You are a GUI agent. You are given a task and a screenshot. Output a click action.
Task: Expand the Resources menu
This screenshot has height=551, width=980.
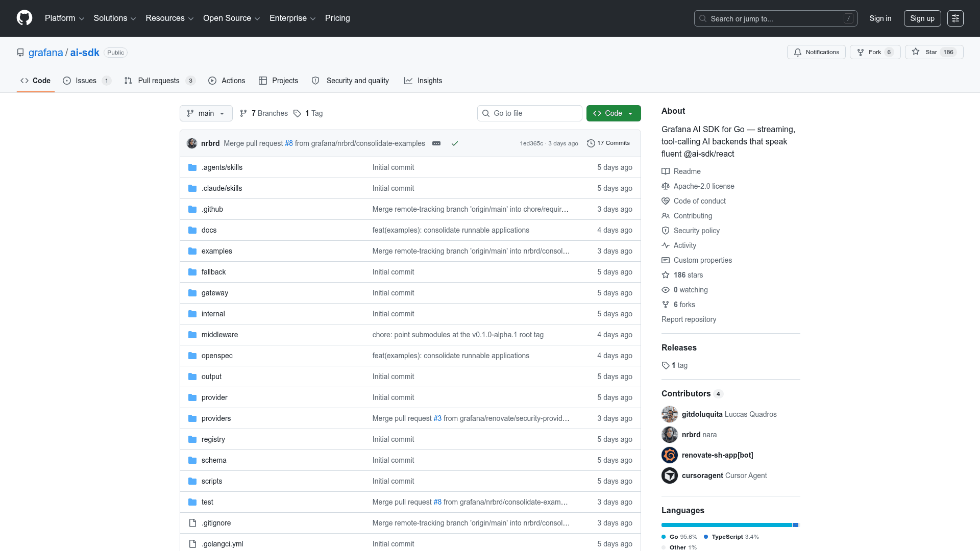[x=169, y=18]
